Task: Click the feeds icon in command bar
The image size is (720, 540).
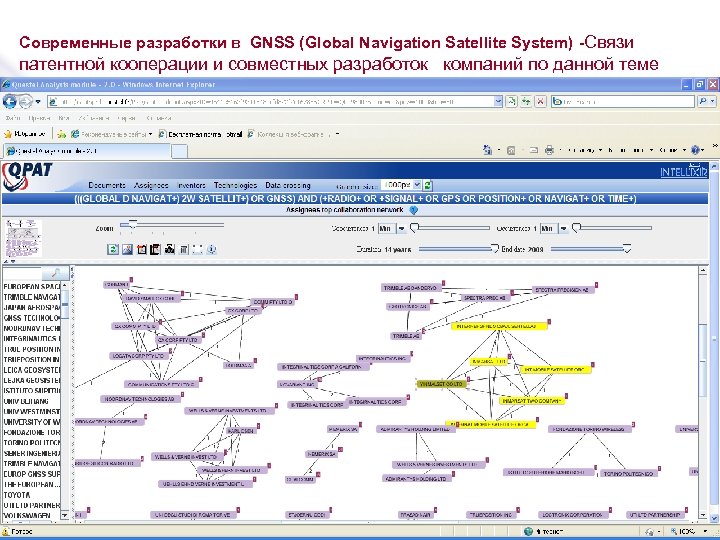Action: pyautogui.click(x=511, y=150)
